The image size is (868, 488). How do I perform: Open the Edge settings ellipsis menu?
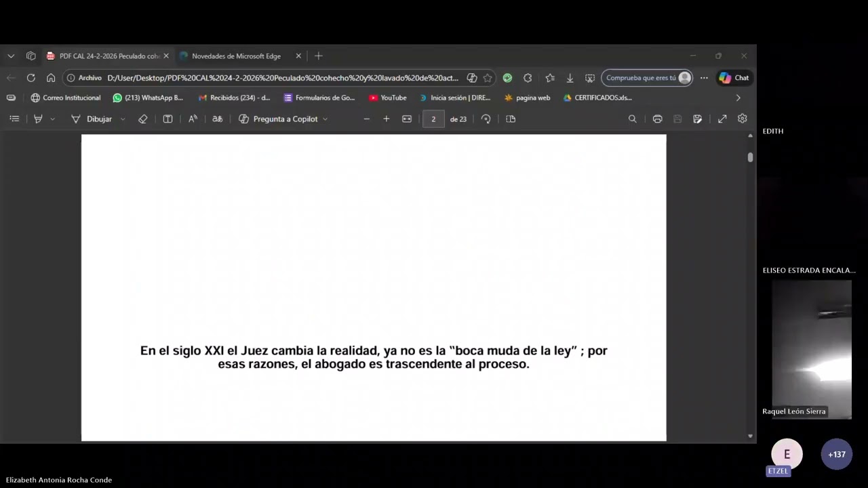coord(704,78)
